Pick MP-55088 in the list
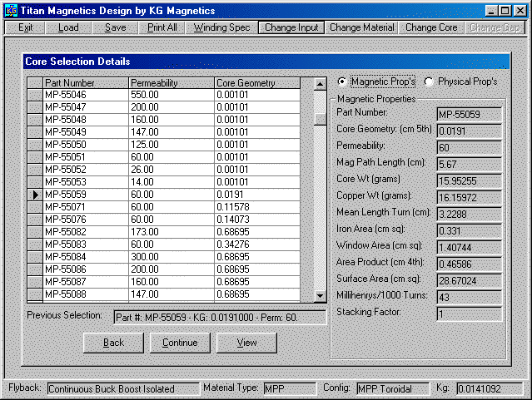Viewport: 532px width, 400px height. pos(163,294)
